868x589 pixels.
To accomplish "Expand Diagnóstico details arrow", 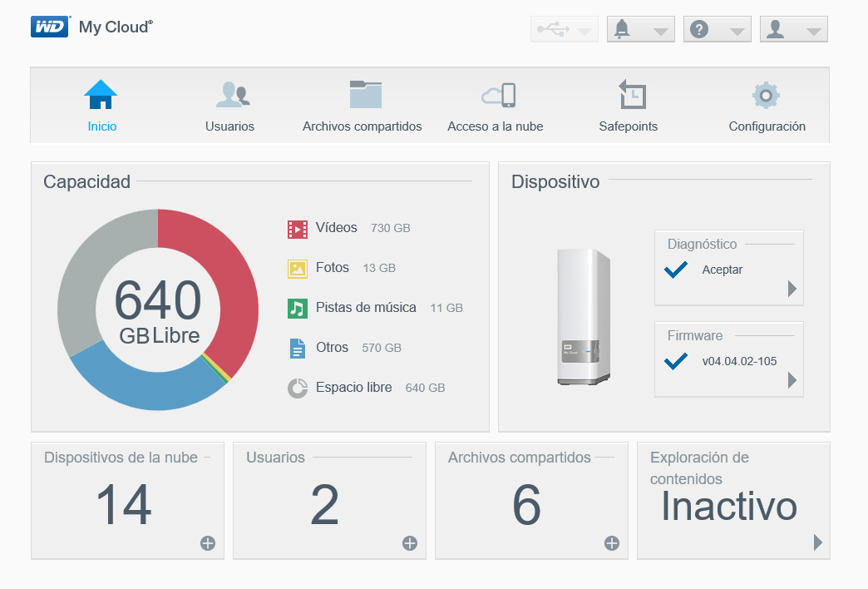I will pos(792,289).
